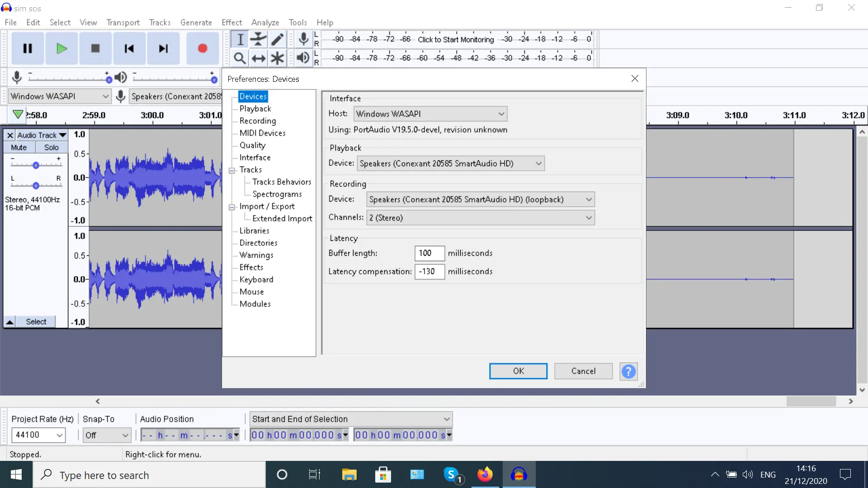Select Spectrograms in preferences tree

coord(277,194)
